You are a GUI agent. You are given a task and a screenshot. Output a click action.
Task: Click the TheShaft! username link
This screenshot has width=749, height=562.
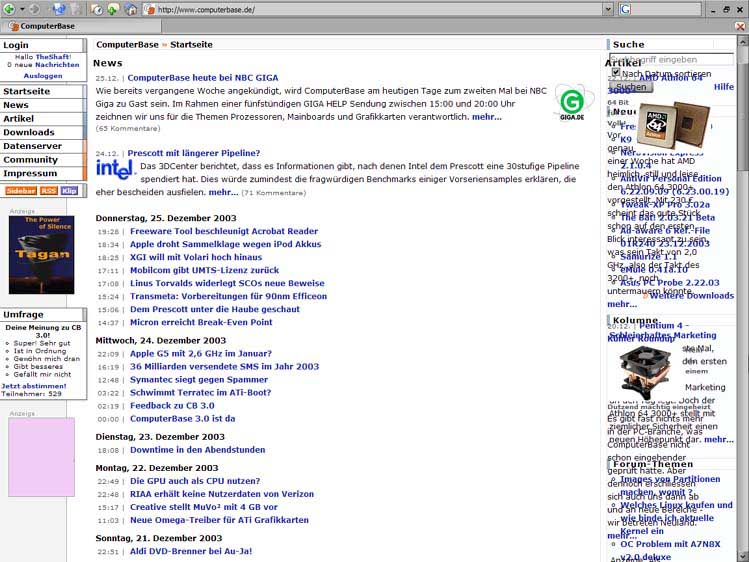click(x=54, y=57)
